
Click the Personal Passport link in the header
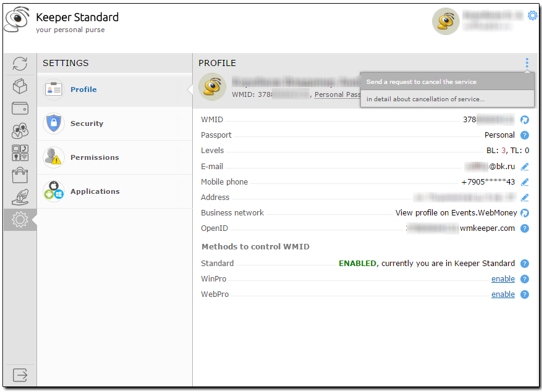click(337, 94)
